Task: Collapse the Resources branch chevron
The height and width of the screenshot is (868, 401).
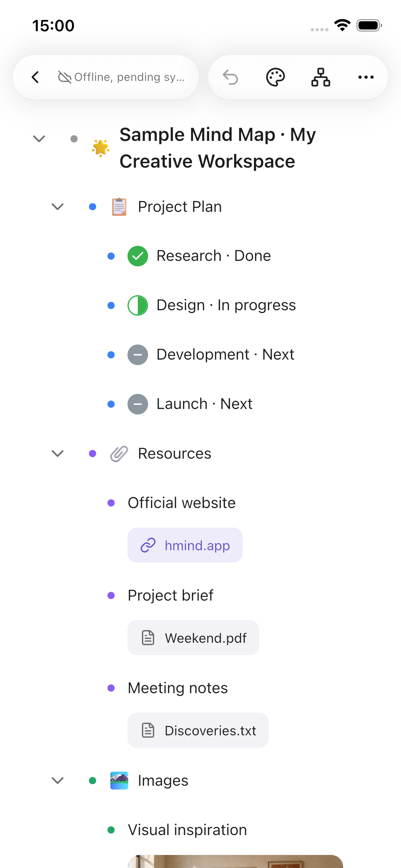Action: 58,454
